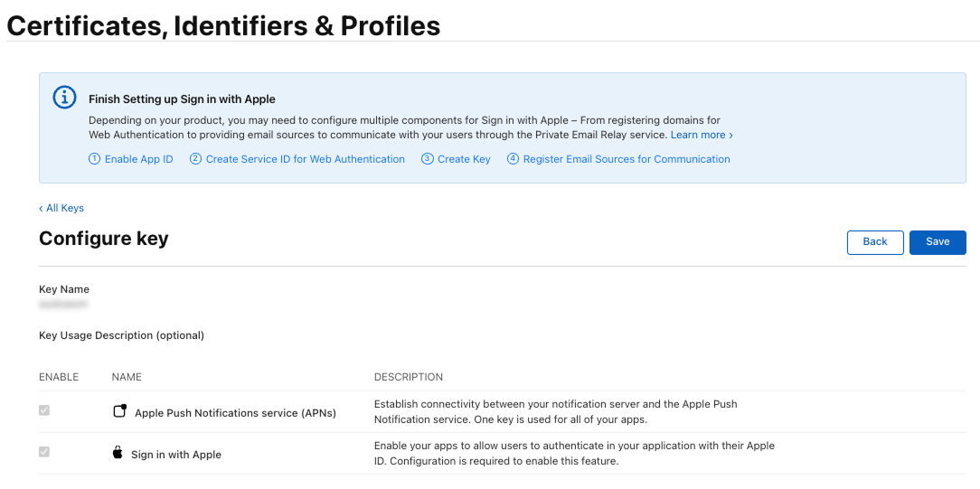Toggle the APNs enable checkbox
The width and height of the screenshot is (980, 489).
(x=44, y=410)
